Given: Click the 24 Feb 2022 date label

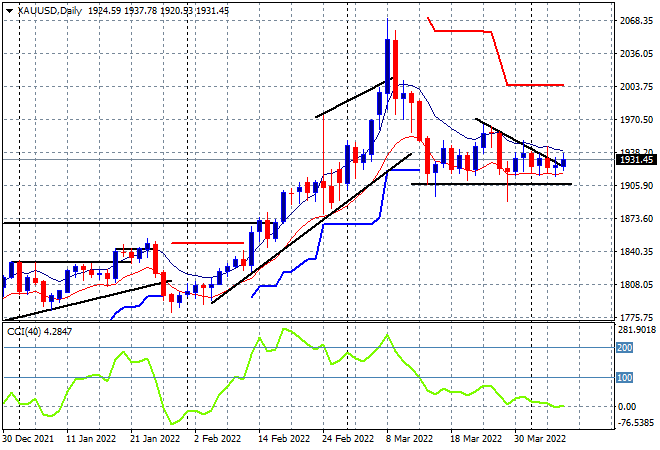Looking at the screenshot, I should pos(348,439).
